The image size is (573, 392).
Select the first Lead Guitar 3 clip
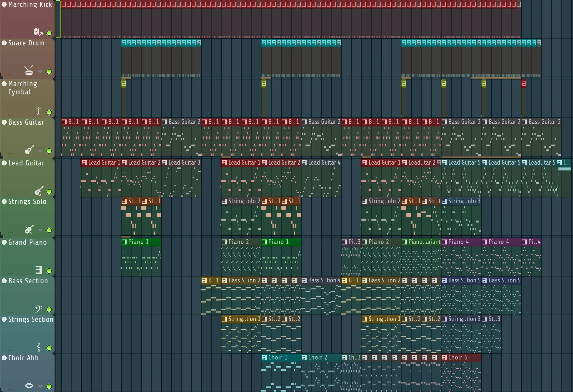point(184,163)
